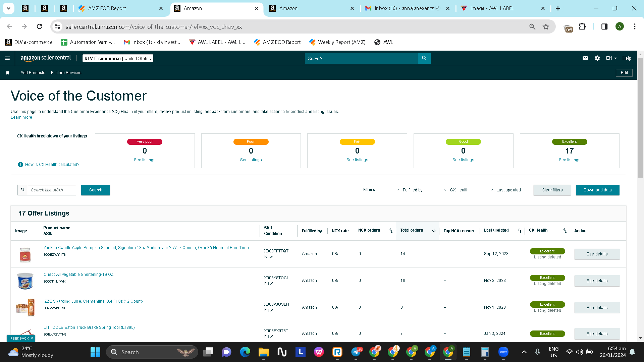The height and width of the screenshot is (362, 644).
Task: Bookmark this page with the star icon
Action: (x=546, y=26)
